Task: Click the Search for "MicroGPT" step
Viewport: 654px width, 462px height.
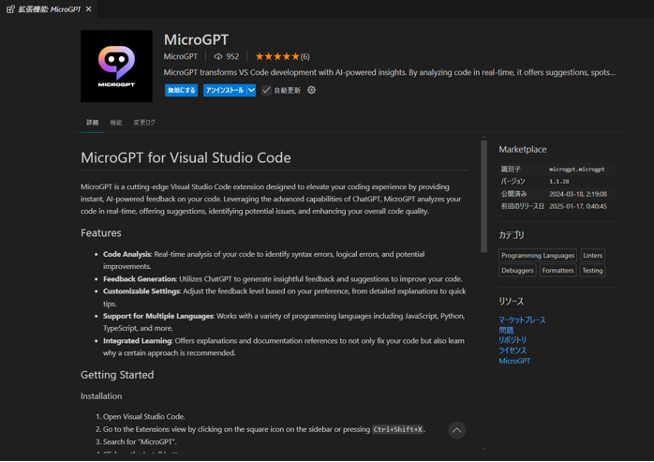Action: 140,442
